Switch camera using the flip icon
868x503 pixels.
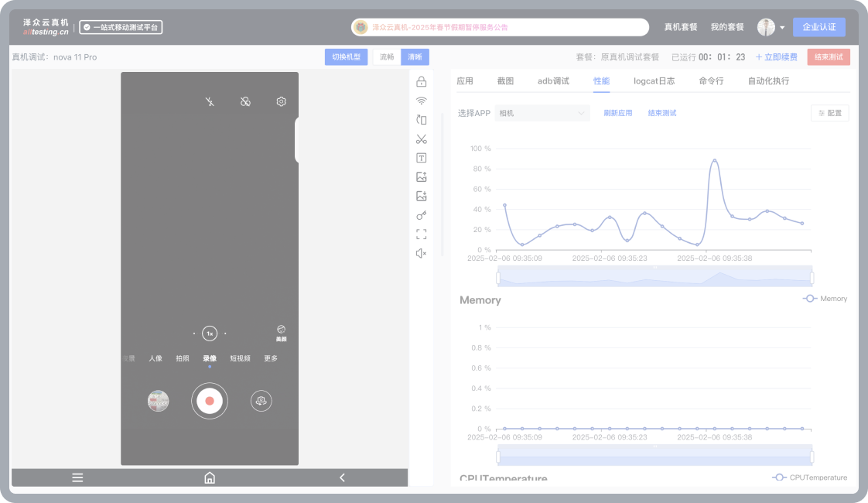point(261,401)
